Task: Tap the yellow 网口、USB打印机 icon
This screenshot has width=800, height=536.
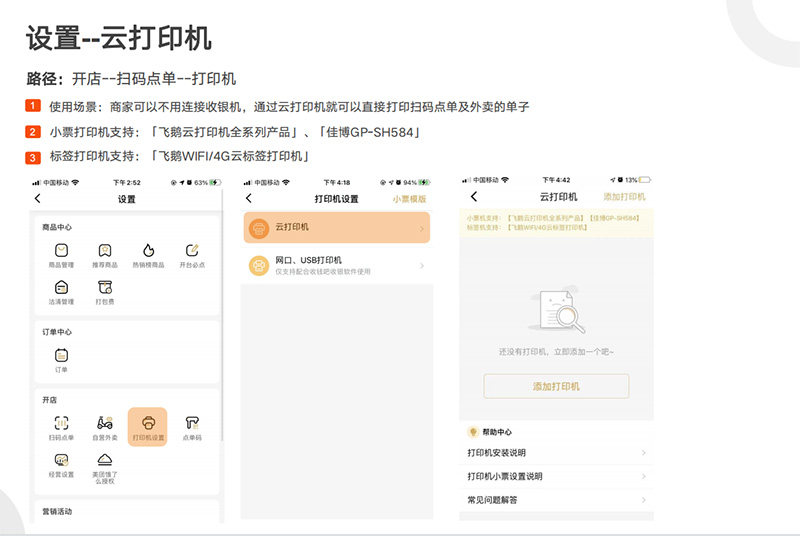Action: 259,266
